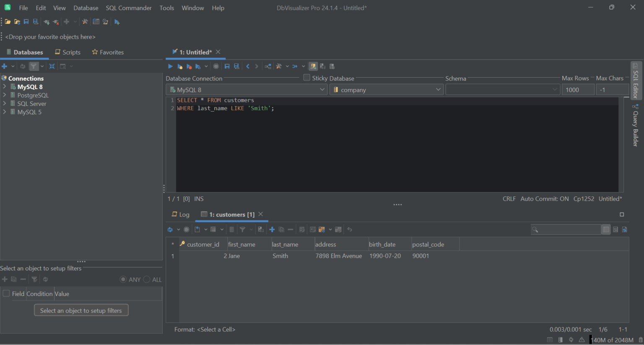The width and height of the screenshot is (644, 345).
Task: Save the SQL script using the save icon
Action: tap(227, 66)
